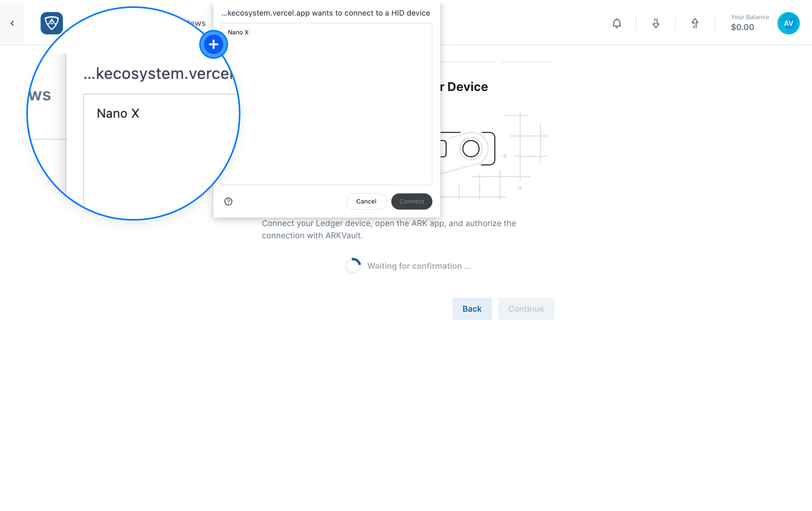Click the Connect button in the dialog
Viewport: 812px width, 511px height.
coord(411,202)
